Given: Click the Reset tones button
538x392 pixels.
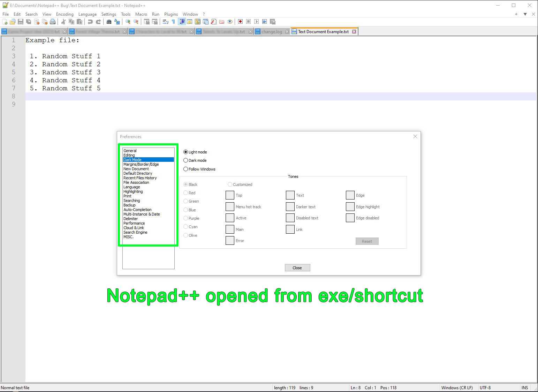Looking at the screenshot, I should [x=367, y=241].
